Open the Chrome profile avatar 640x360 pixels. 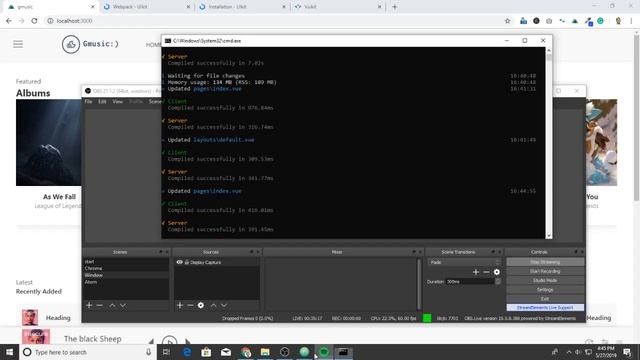[x=618, y=21]
